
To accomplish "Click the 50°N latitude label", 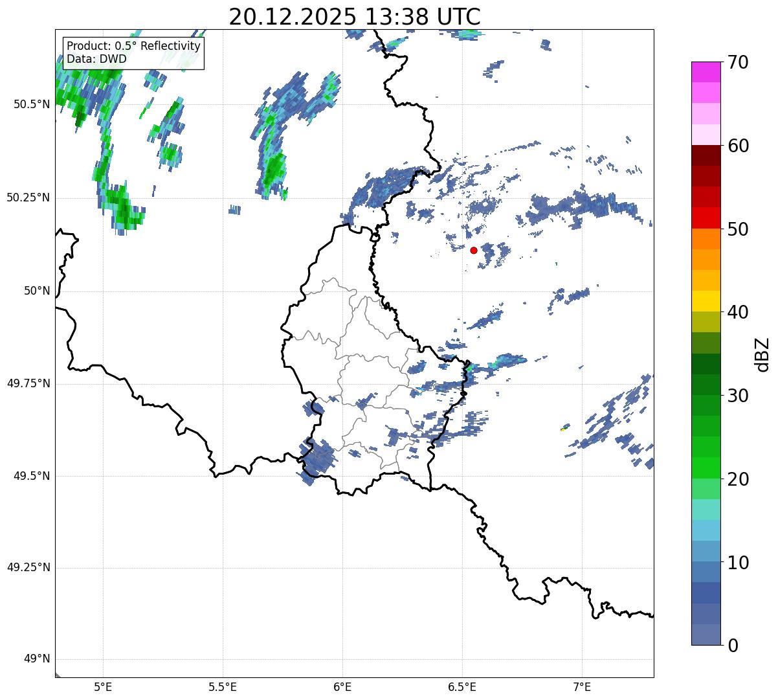I will pyautogui.click(x=37, y=291).
